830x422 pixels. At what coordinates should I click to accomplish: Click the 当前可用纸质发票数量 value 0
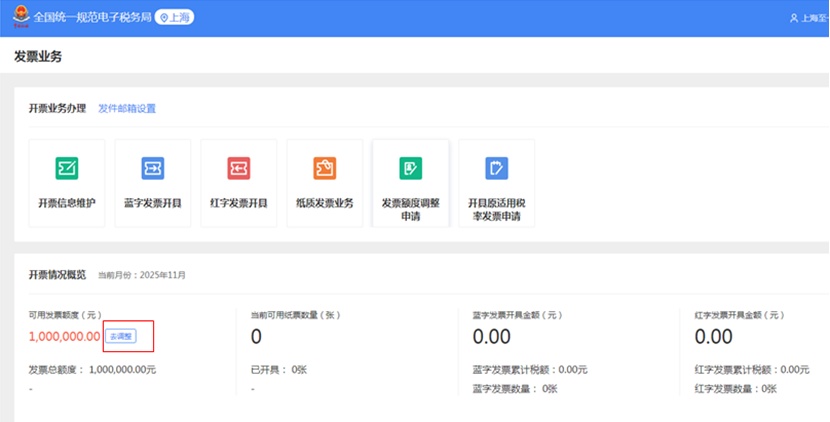coord(256,337)
